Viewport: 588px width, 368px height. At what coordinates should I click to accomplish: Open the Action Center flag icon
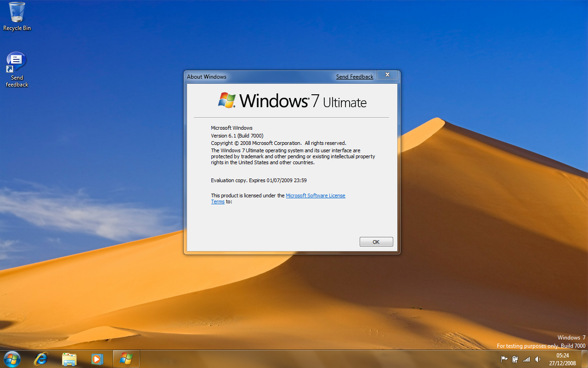click(504, 359)
